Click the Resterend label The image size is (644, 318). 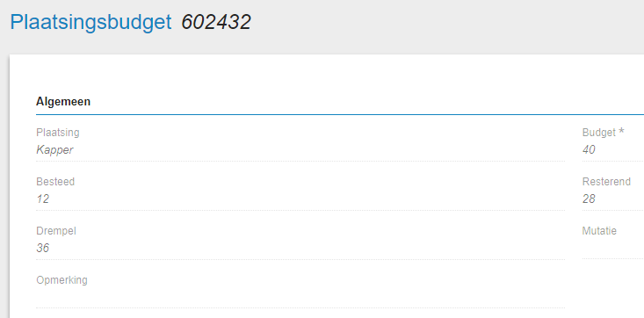(x=606, y=182)
